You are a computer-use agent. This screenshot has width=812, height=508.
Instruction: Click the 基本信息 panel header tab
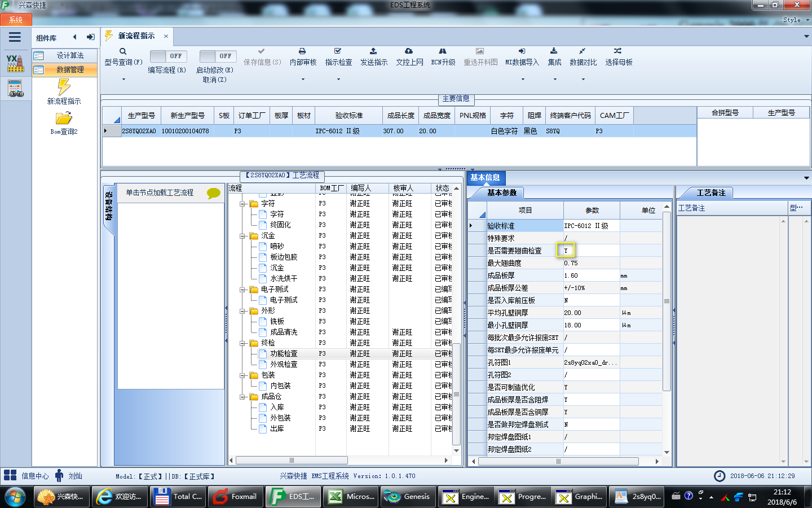tap(485, 178)
